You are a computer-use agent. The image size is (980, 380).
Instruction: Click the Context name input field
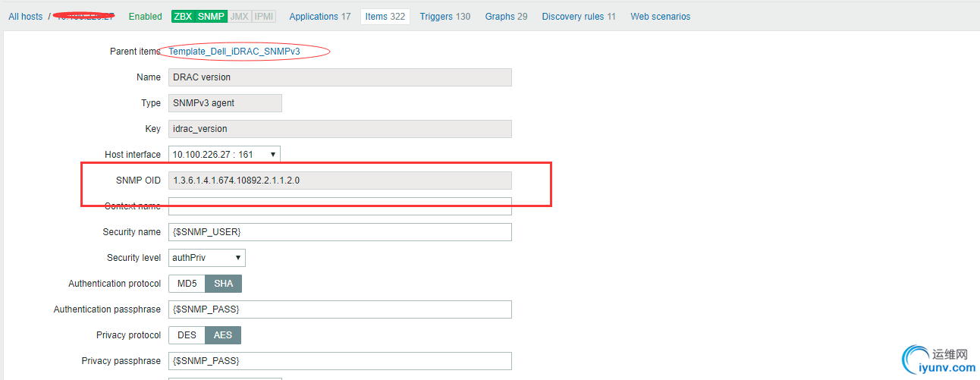pyautogui.click(x=340, y=206)
